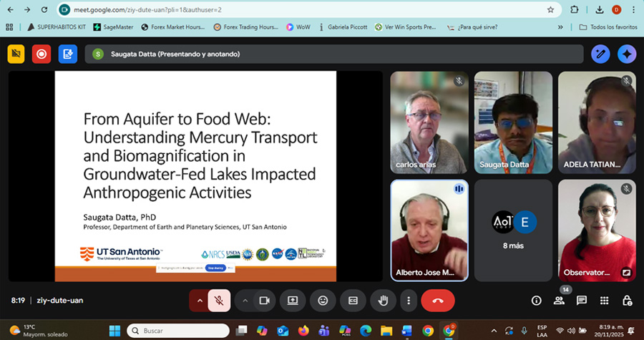Click the Stop sharing button in slide

(x=215, y=268)
